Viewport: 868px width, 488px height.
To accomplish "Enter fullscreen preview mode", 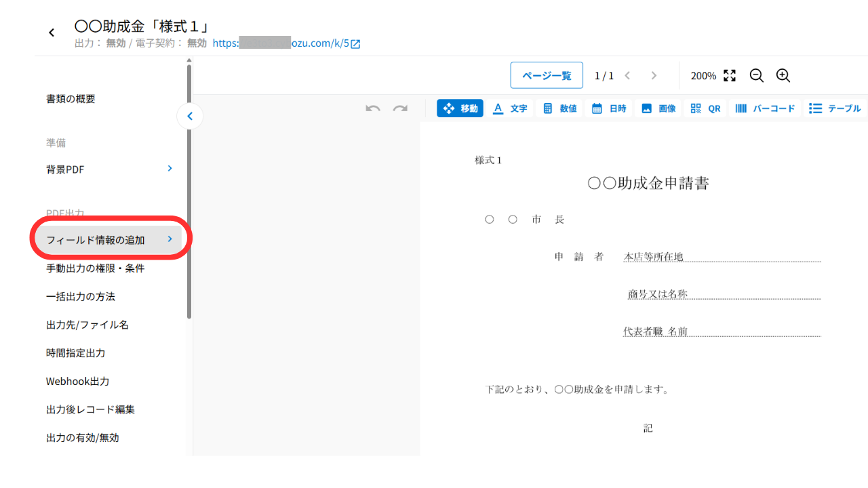I will [x=729, y=75].
